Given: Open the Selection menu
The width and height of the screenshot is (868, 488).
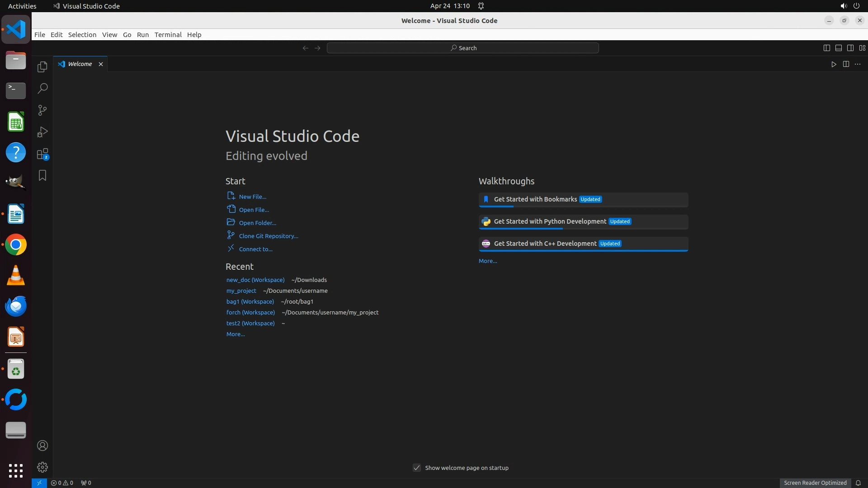Looking at the screenshot, I should (82, 35).
